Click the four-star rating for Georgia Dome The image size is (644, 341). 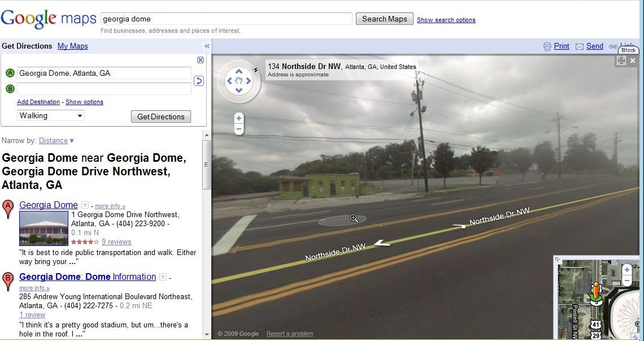[85, 242]
